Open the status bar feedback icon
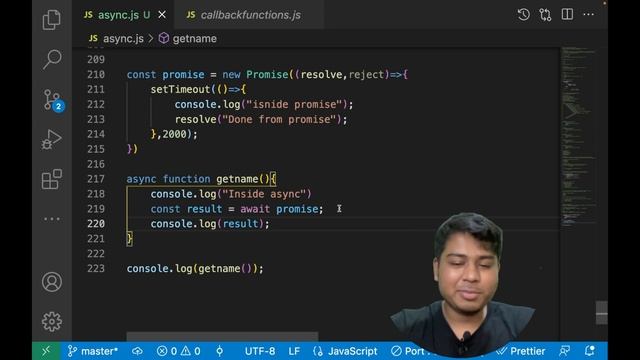640x360 pixels. pyautogui.click(x=565, y=351)
